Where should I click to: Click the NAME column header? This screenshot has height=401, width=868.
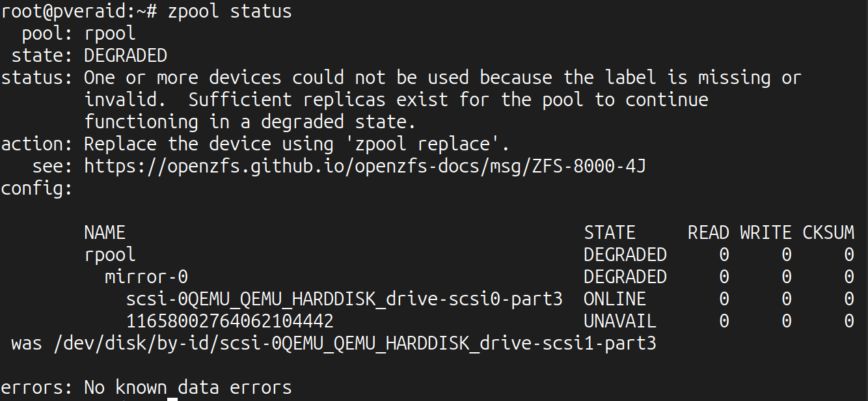tap(105, 233)
